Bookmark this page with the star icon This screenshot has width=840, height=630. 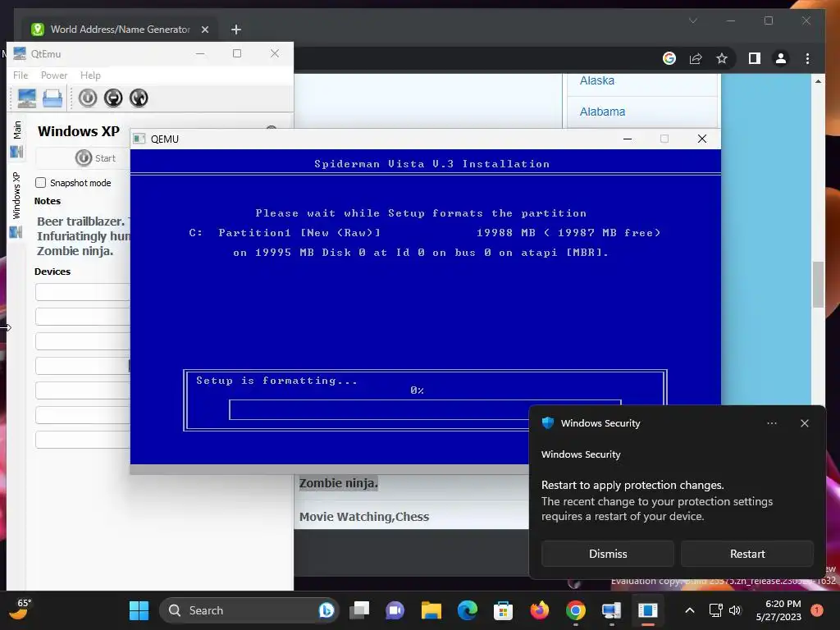pos(722,58)
